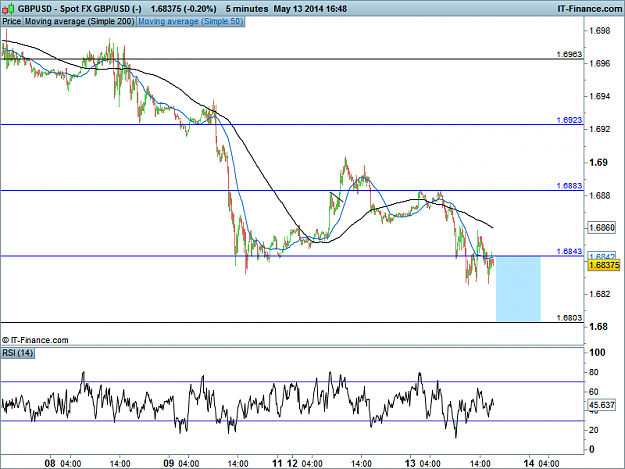Image resolution: width=625 pixels, height=469 pixels.
Task: Click the 14 date label on time axis
Action: 529,463
